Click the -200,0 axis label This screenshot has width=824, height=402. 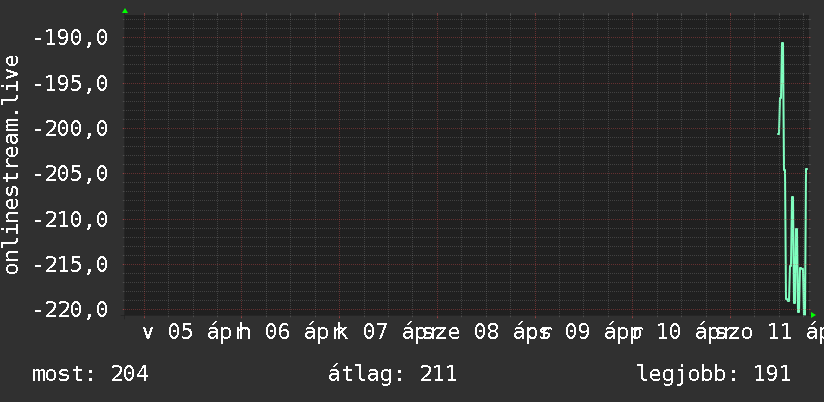click(x=71, y=129)
